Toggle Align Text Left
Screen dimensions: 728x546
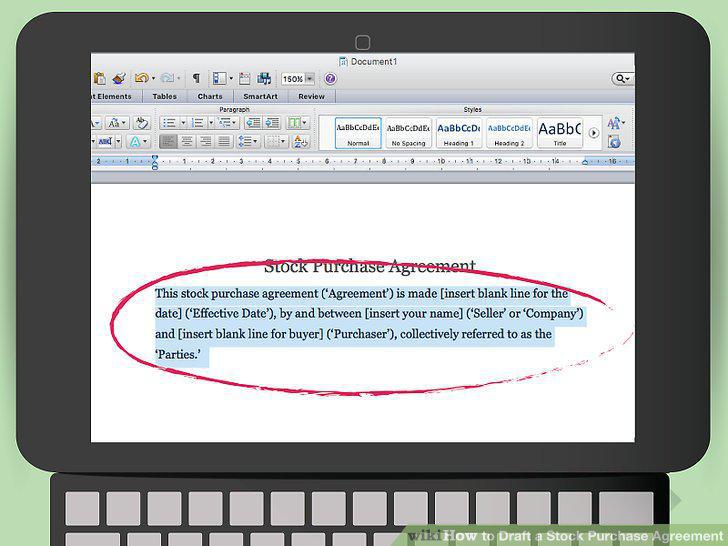click(168, 141)
